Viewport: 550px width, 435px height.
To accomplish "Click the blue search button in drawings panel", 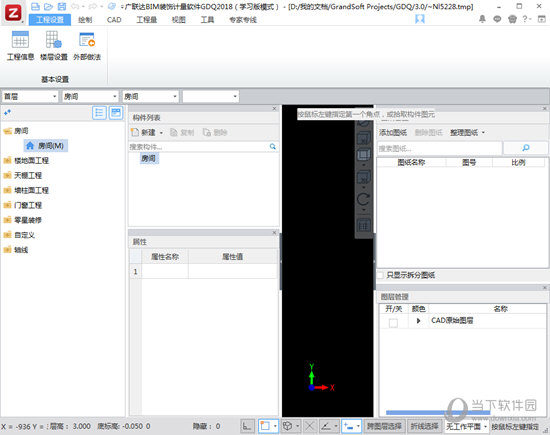I will [525, 148].
